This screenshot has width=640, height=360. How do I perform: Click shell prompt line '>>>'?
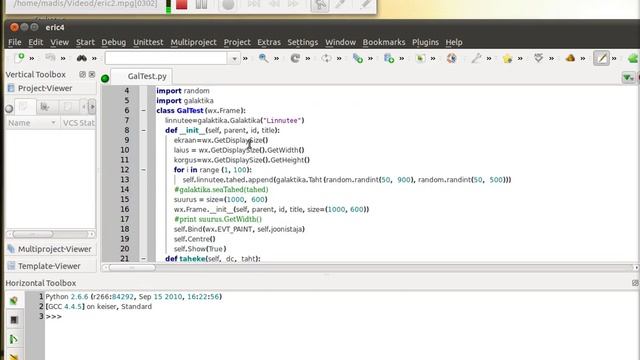click(x=53, y=316)
